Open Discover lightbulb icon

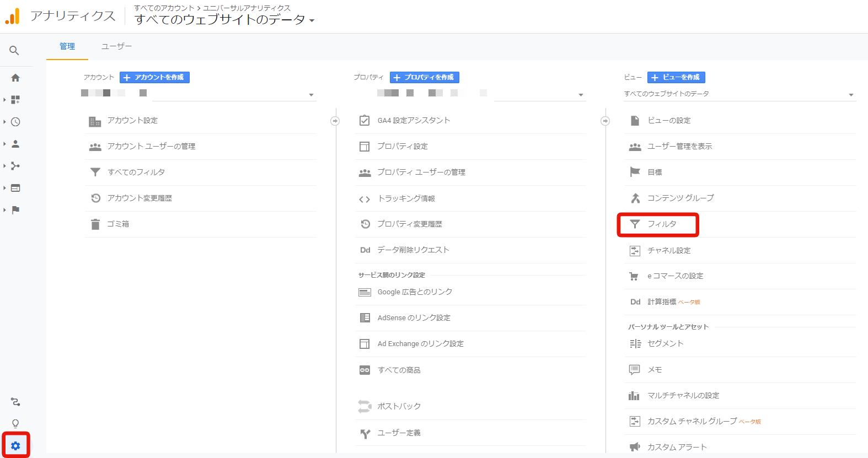click(15, 423)
